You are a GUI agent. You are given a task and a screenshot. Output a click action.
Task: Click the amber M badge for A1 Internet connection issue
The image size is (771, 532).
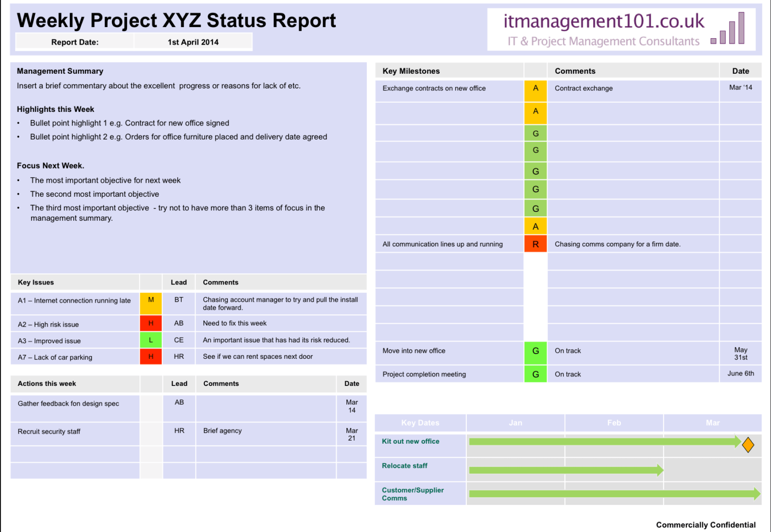point(151,300)
